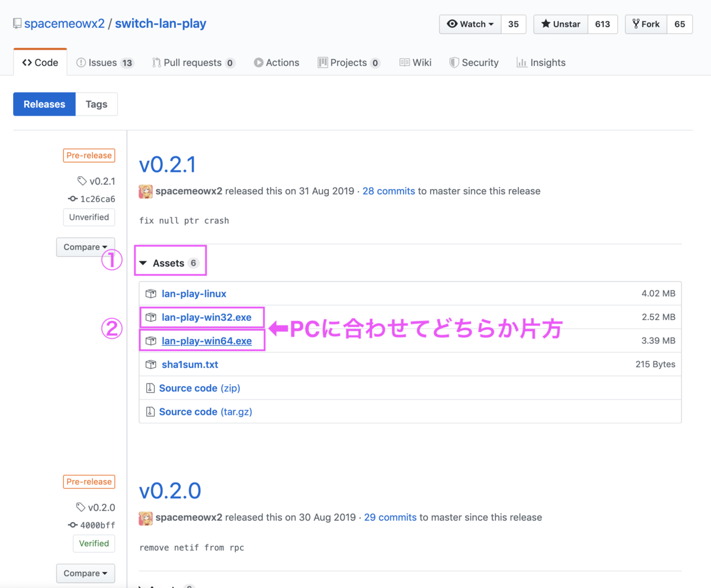Click package icon beside sha1sum.txt
Viewport: 711px width, 588px height.
coord(151,365)
